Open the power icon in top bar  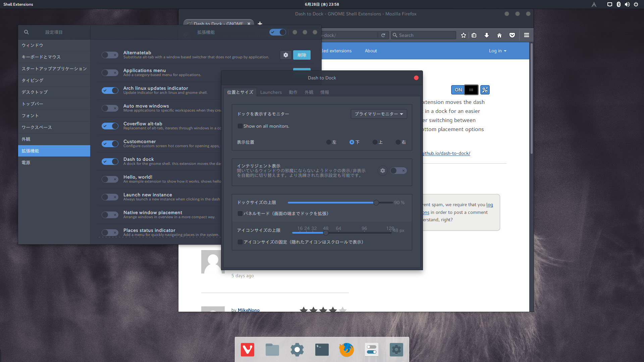[x=636, y=4]
